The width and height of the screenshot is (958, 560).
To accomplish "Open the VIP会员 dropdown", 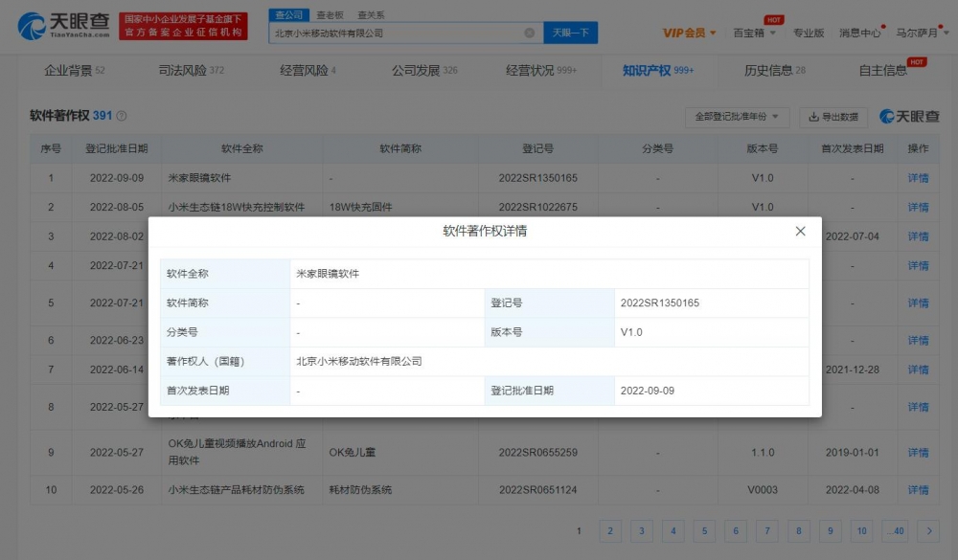I will pyautogui.click(x=689, y=33).
